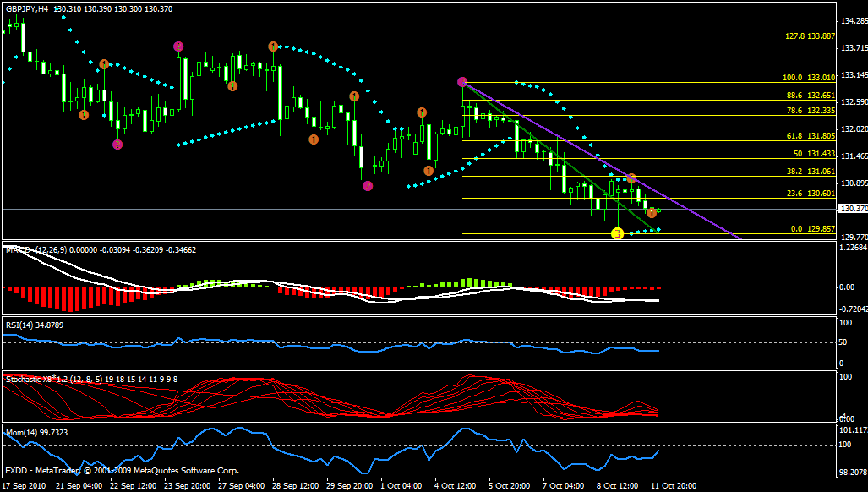Select the 38.2 retracement label 131.061
The image size is (868, 492).
click(x=810, y=171)
